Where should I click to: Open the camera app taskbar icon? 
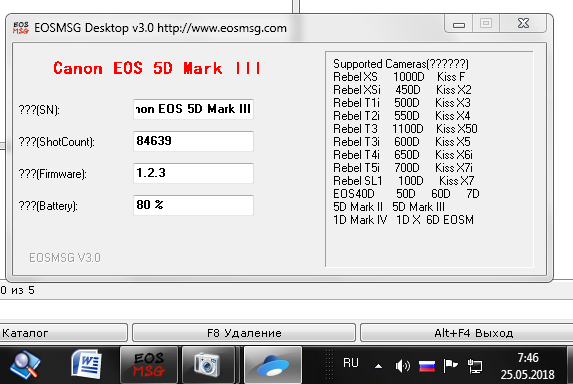click(208, 365)
